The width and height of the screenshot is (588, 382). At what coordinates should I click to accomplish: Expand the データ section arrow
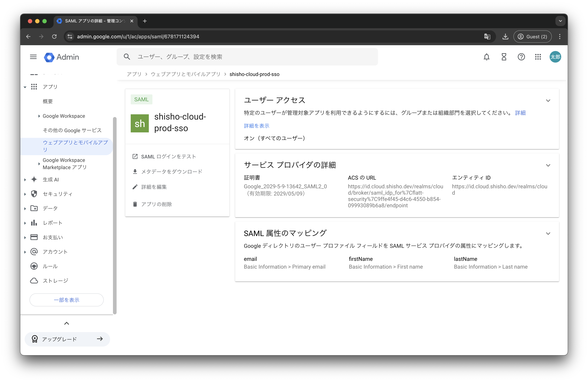(25, 209)
